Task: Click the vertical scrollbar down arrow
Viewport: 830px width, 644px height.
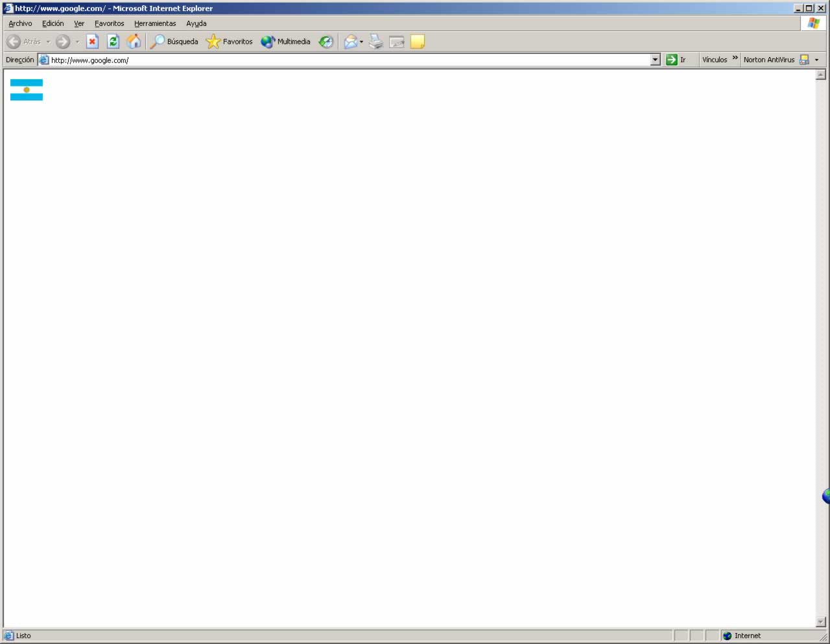Action: tap(821, 622)
